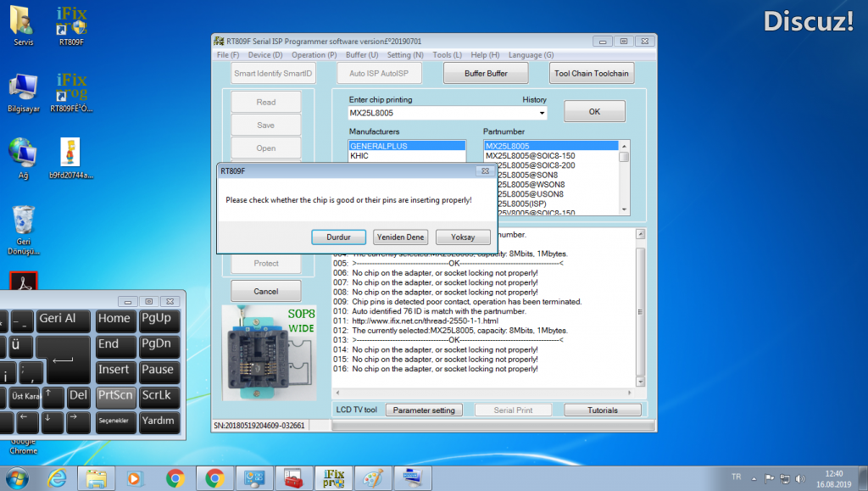Open the Servis folder on the desktop
The width and height of the screenshot is (868, 491).
(23, 24)
